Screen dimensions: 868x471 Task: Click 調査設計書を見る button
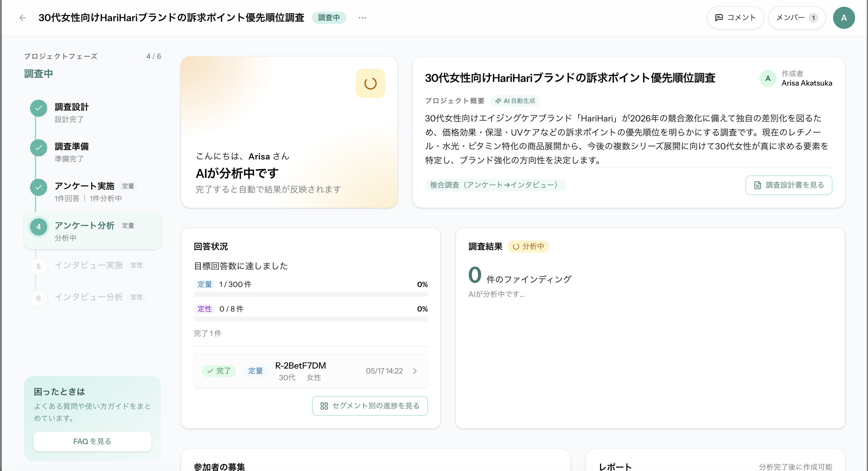tap(789, 185)
